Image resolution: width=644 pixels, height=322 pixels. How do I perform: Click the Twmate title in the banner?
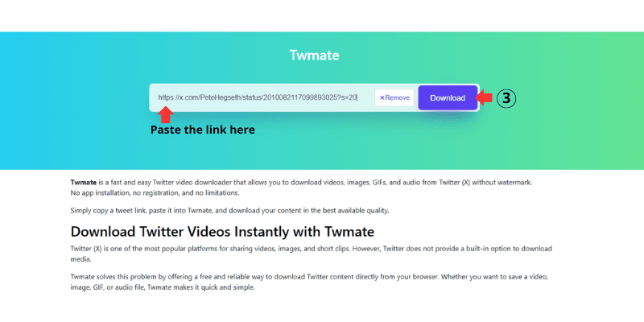click(x=315, y=56)
